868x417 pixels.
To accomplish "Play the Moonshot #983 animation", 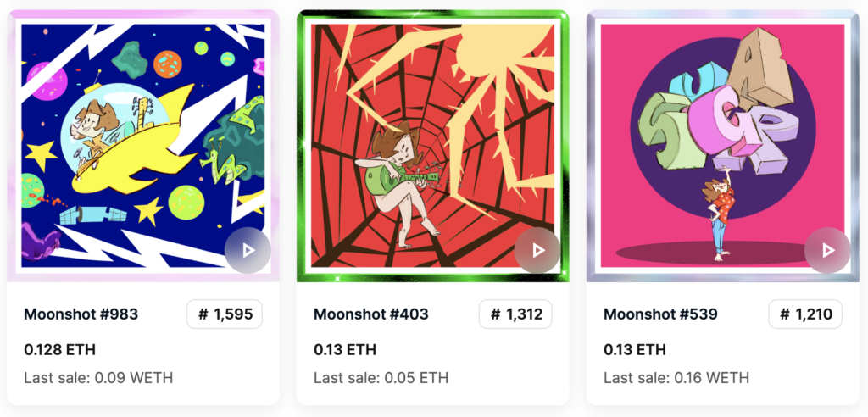I will pyautogui.click(x=248, y=250).
